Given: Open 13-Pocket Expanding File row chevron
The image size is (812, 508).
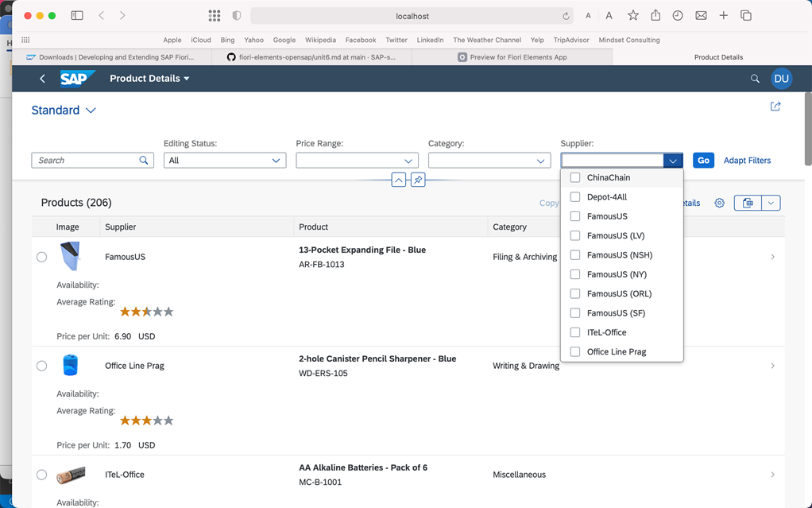Looking at the screenshot, I should [x=772, y=257].
